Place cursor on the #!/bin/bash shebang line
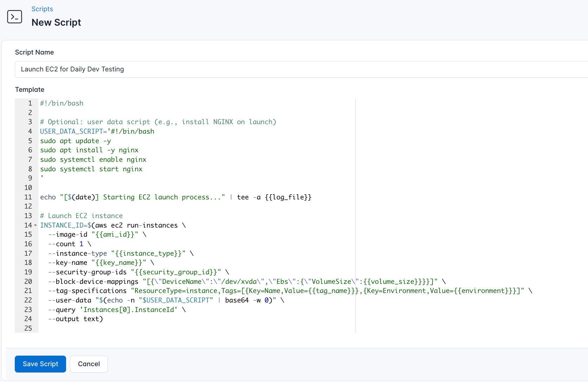 pos(62,103)
